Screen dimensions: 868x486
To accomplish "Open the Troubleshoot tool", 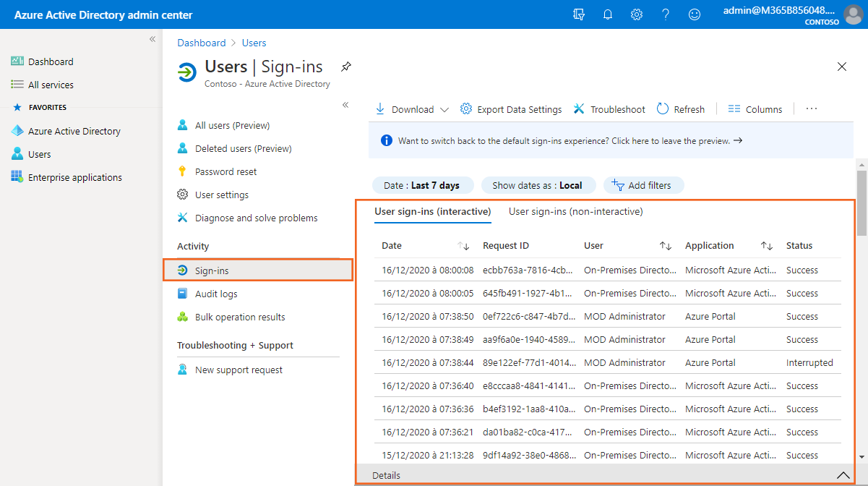I will pyautogui.click(x=609, y=109).
